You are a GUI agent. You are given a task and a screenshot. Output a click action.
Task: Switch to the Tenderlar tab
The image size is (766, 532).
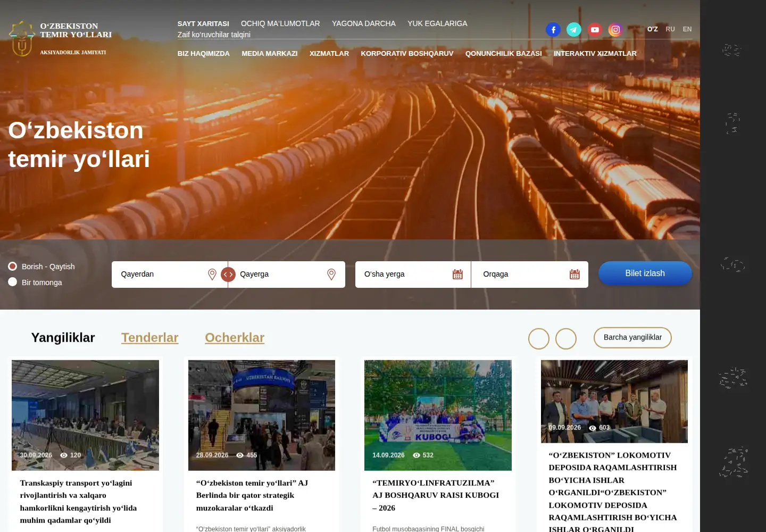[x=150, y=338]
